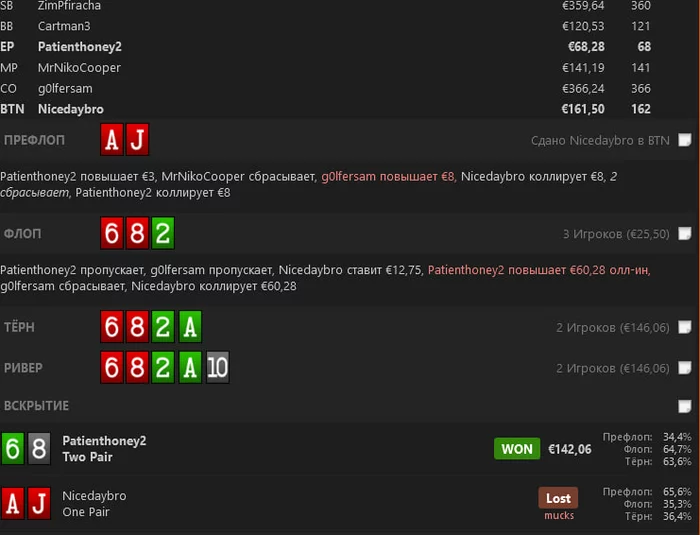This screenshot has width=700, height=535.
Task: Click the ВСКРЫТИЕ section header
Action: (37, 406)
